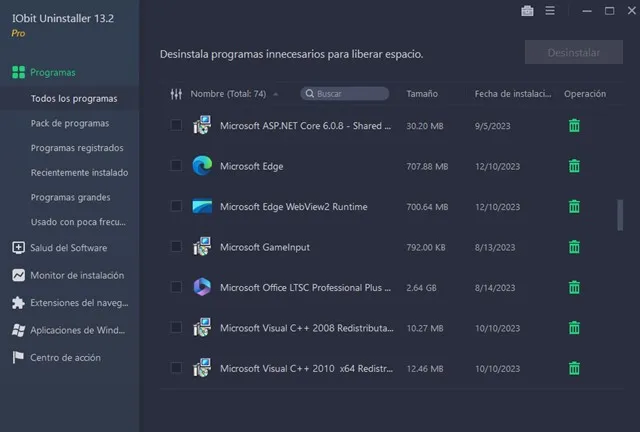The height and width of the screenshot is (432, 640).
Task: Click the Monitor de instalación chart icon
Action: [x=18, y=275]
